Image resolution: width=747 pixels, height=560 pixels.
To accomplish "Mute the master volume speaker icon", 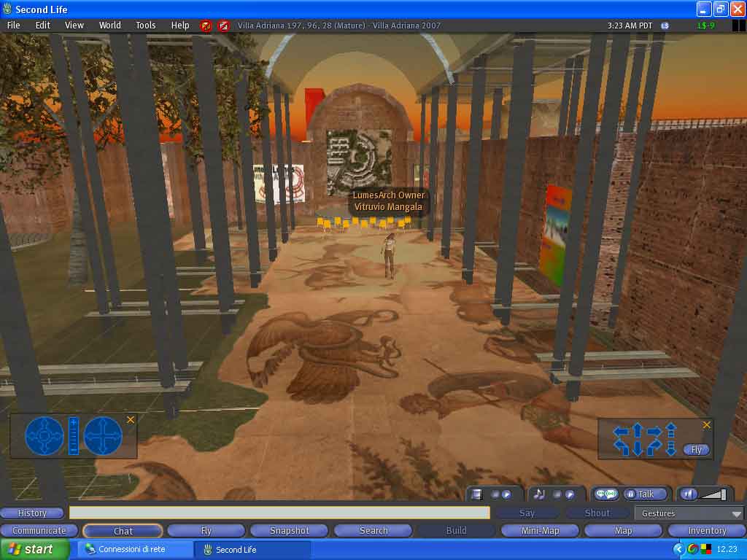I will coord(688,494).
